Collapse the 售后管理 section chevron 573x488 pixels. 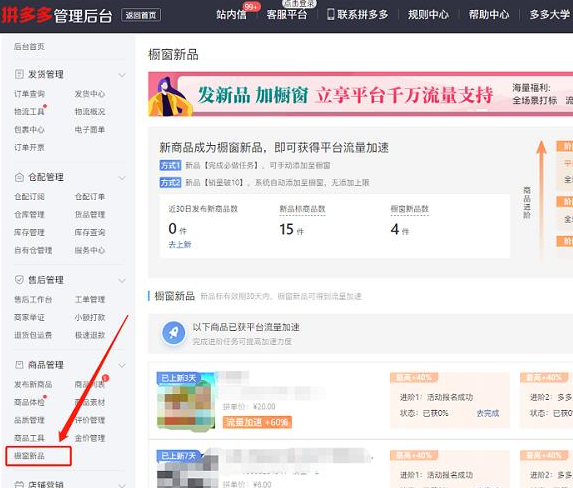click(122, 280)
